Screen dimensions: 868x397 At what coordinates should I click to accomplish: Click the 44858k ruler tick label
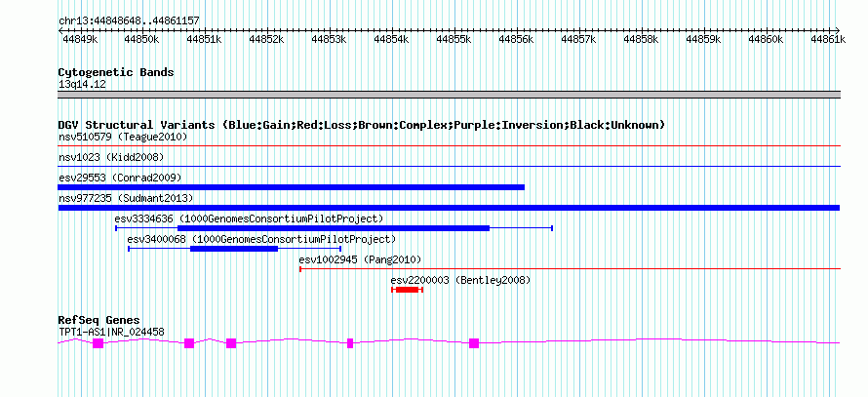642,39
